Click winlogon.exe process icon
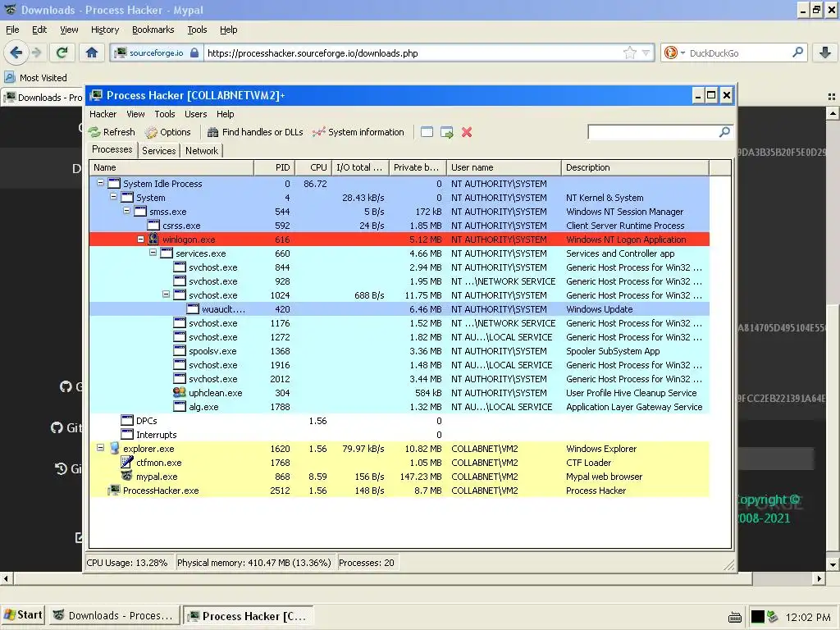The height and width of the screenshot is (630, 840). pyautogui.click(x=153, y=239)
